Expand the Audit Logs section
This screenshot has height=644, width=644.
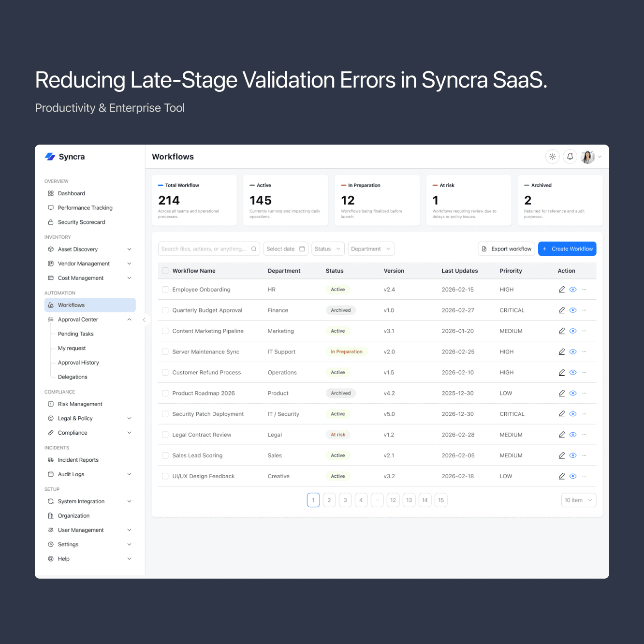[x=129, y=474]
